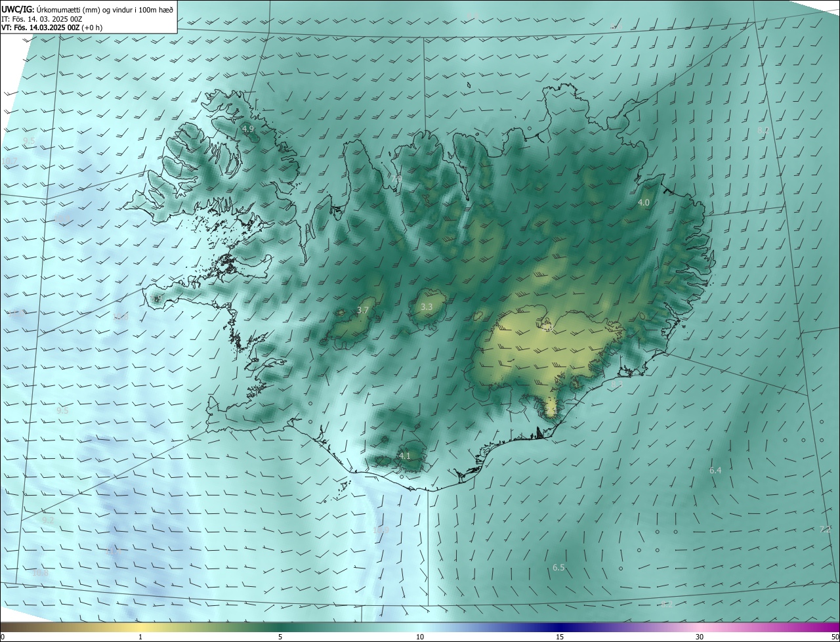Click the 6.5 value label over the ocean
840x642 pixels.
coord(558,567)
